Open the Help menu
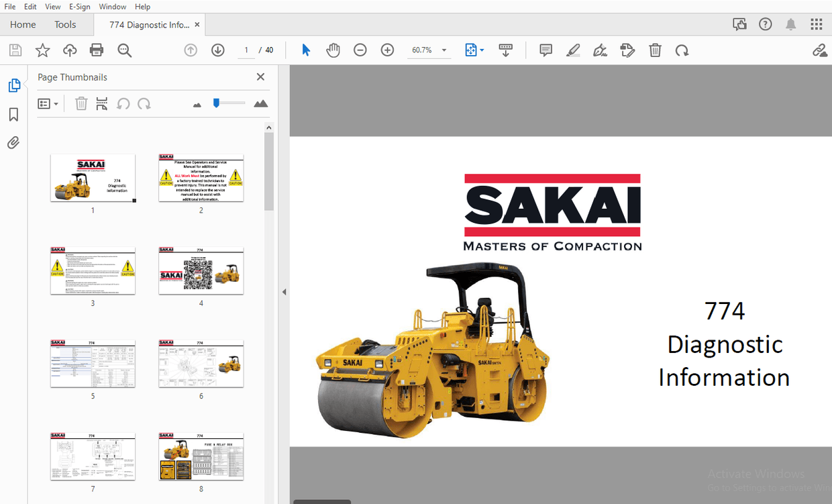 click(142, 7)
